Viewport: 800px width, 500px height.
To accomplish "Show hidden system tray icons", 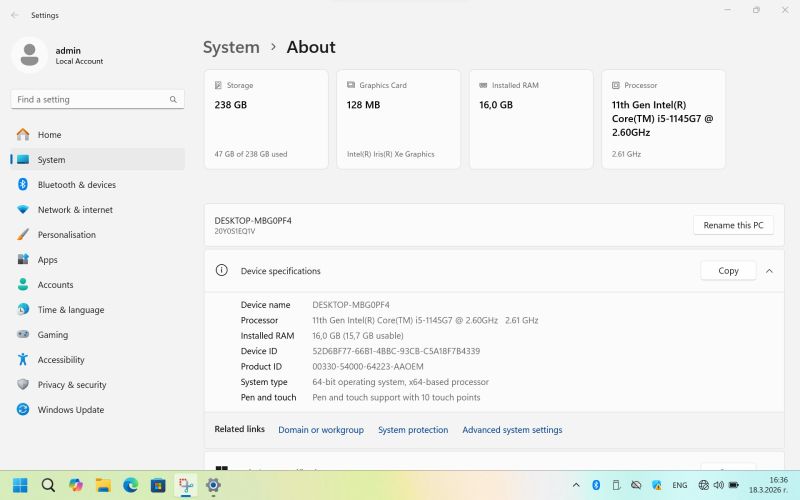I will click(x=577, y=485).
